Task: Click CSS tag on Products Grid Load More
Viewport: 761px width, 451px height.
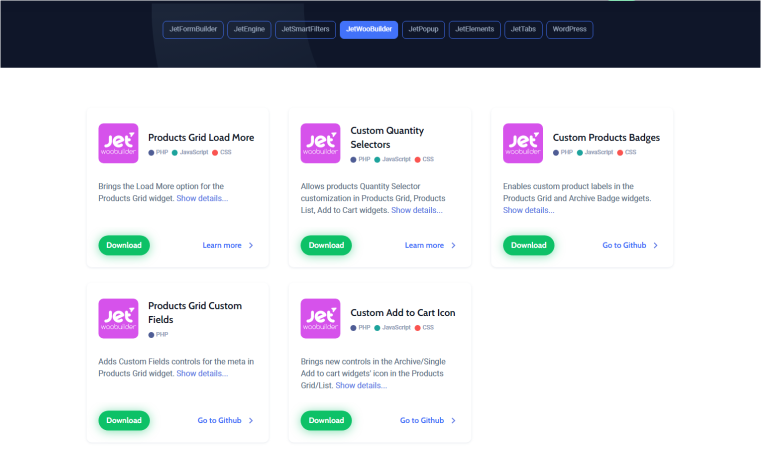Action: pos(222,152)
